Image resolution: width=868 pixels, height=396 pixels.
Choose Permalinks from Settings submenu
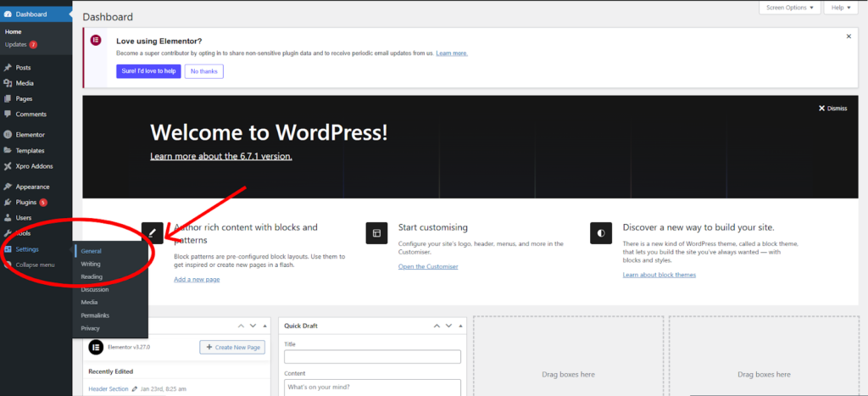click(x=95, y=315)
